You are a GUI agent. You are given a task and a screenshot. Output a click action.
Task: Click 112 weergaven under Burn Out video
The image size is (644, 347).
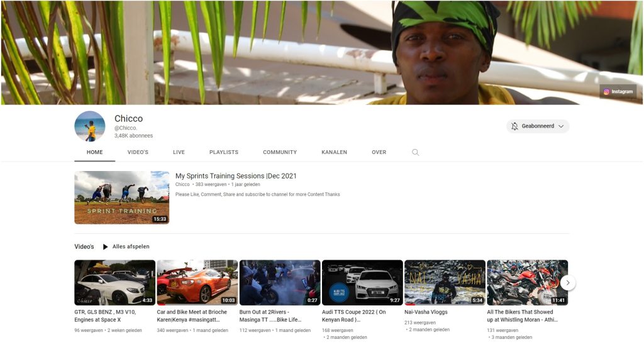tap(255, 330)
